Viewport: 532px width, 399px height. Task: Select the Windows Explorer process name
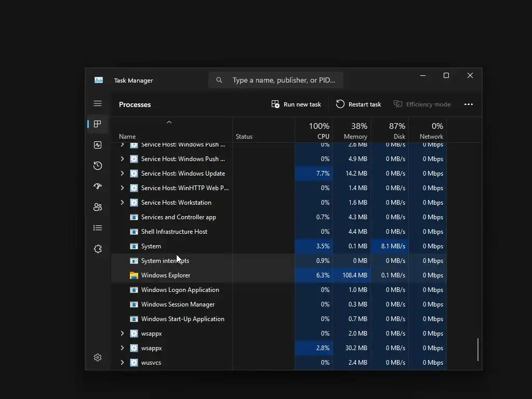tap(166, 275)
